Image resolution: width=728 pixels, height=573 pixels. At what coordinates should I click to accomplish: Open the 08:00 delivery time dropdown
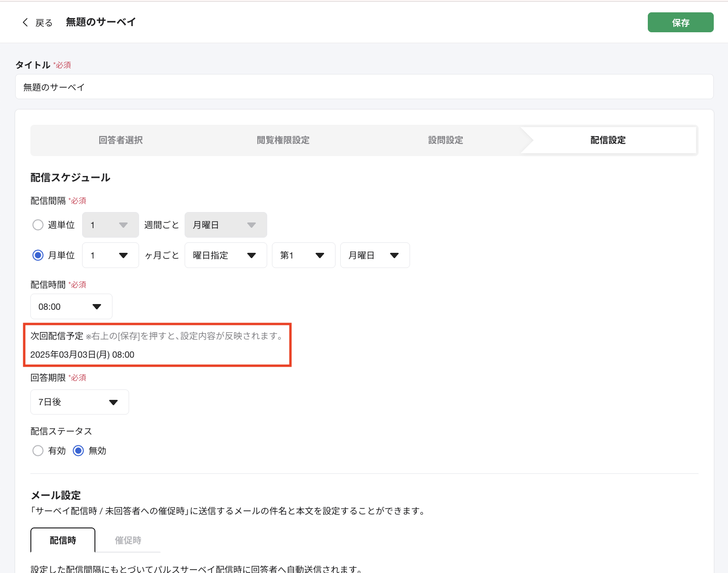pos(71,306)
